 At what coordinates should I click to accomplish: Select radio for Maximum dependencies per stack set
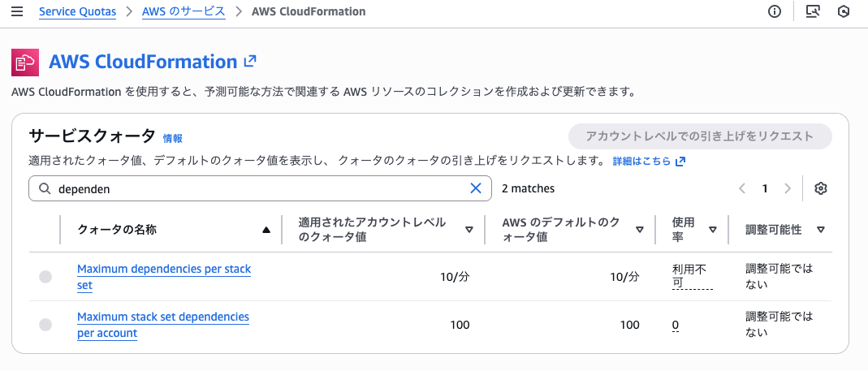45,277
